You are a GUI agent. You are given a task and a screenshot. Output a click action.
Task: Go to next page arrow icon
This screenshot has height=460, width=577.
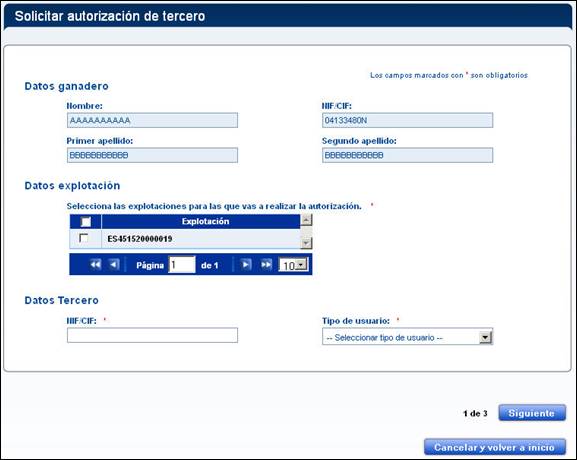coord(246,265)
